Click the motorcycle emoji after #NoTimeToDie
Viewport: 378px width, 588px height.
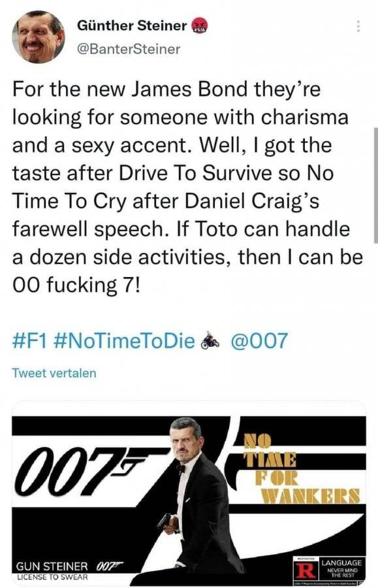210,341
